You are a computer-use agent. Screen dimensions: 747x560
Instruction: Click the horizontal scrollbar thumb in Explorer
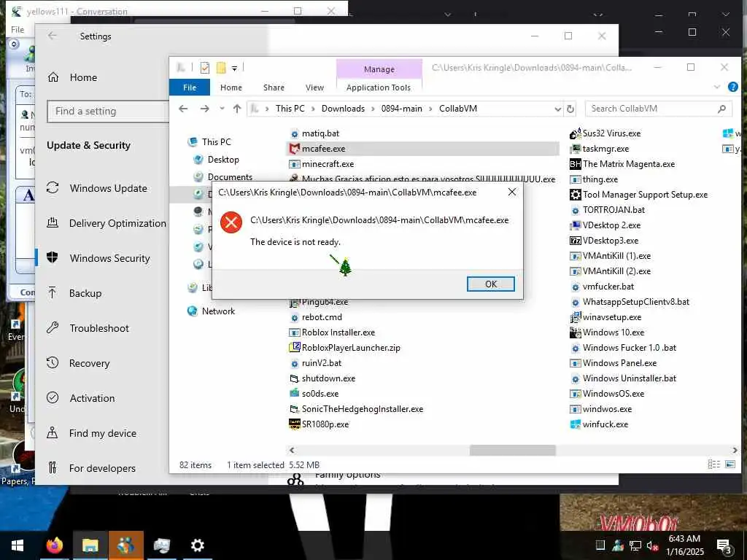[x=513, y=450]
